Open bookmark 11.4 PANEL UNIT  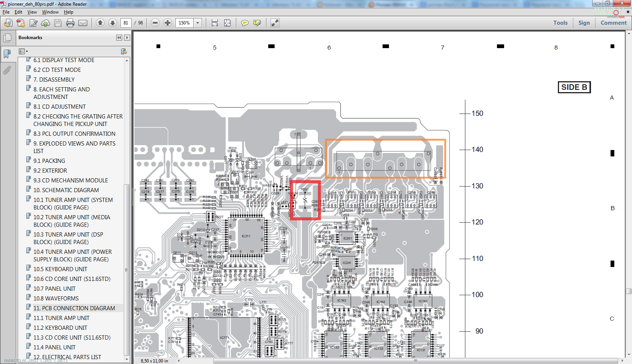click(x=55, y=347)
